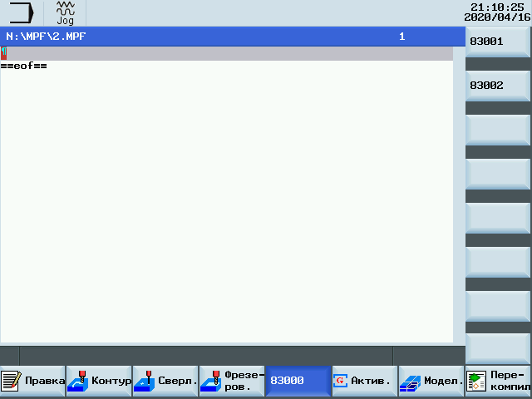Screen dimensions: 532x399
Task: Choose the 83002 vertical softkey
Action: (x=498, y=86)
